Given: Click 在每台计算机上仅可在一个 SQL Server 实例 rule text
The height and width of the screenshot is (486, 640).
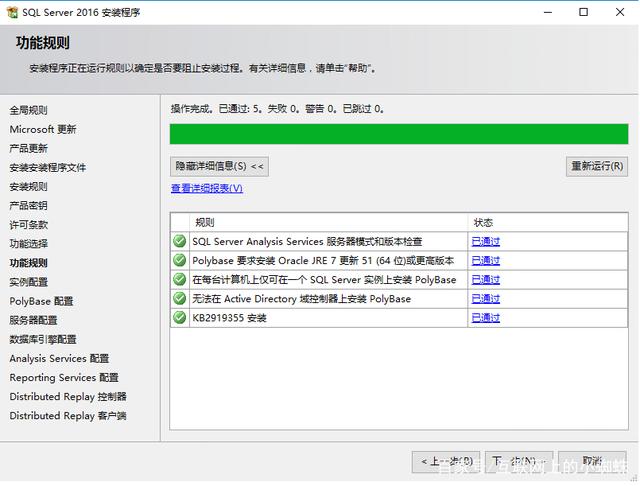Looking at the screenshot, I should tap(324, 280).
